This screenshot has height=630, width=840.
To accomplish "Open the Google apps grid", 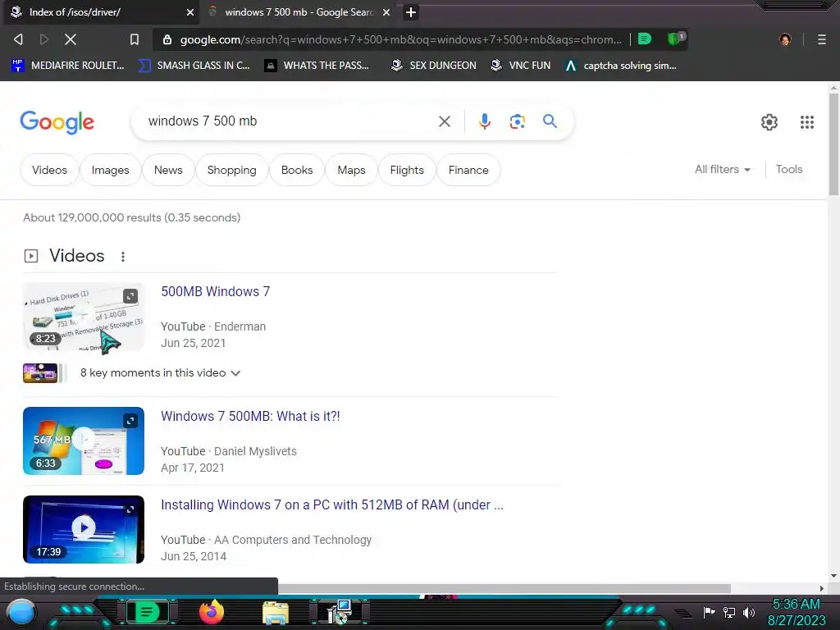I will 807,122.
